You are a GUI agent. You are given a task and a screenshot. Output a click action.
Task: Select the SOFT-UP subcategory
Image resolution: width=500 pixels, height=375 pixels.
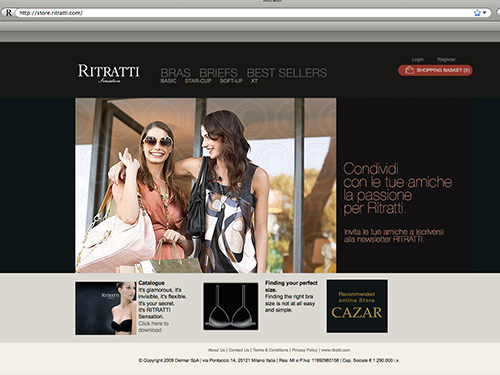pos(231,81)
